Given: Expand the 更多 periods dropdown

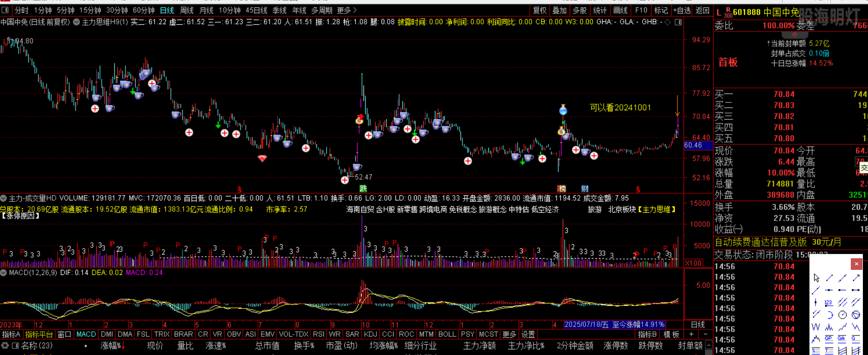Looking at the screenshot, I should pos(347,10).
